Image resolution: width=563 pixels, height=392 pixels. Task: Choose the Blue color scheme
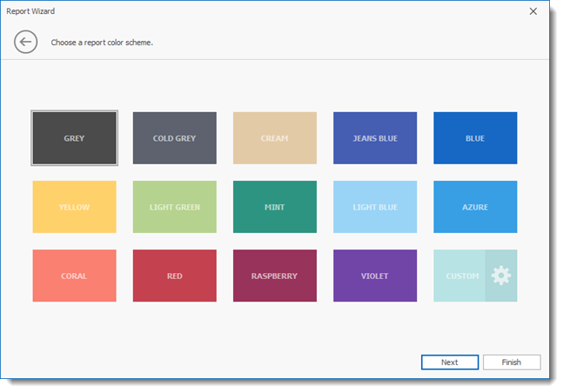coord(475,138)
